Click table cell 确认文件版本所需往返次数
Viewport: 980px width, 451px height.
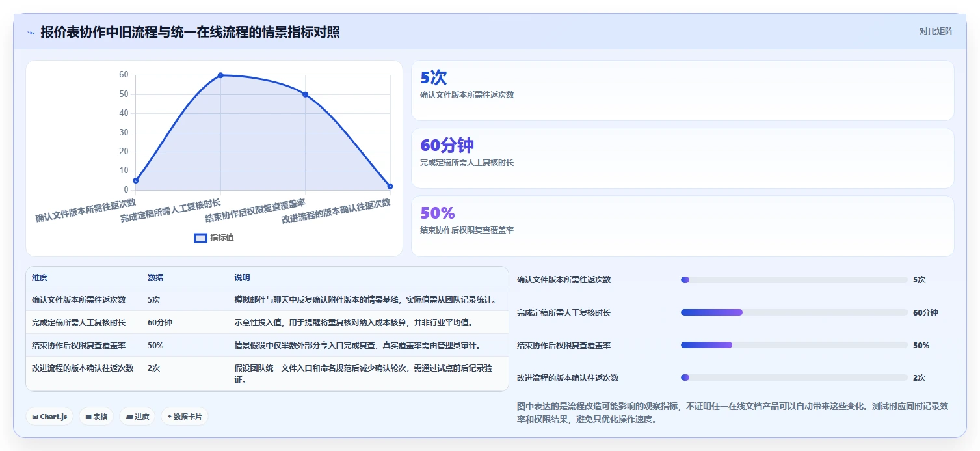[79, 300]
